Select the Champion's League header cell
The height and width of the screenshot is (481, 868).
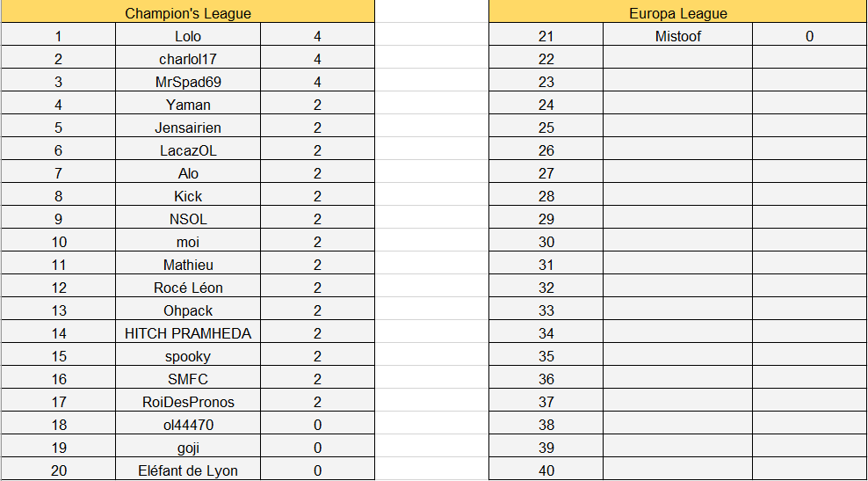tap(188, 13)
